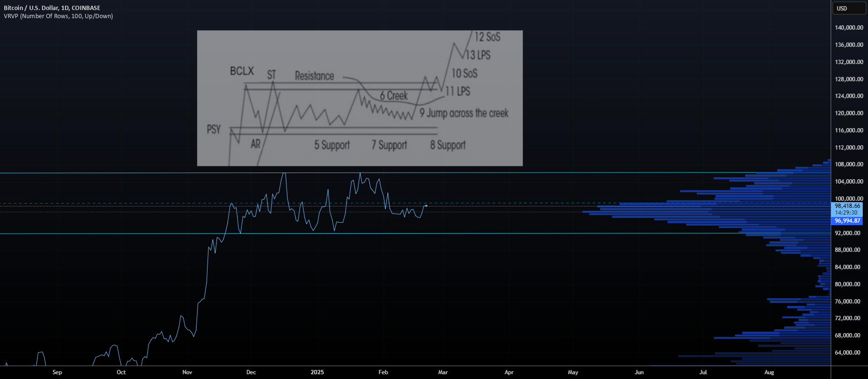The width and height of the screenshot is (868, 379).
Task: Click the 64,000.00 price axis level
Action: click(849, 353)
